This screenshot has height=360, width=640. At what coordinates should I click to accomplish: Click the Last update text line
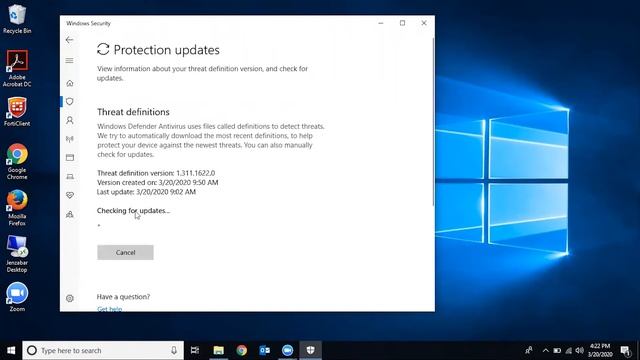(x=147, y=192)
